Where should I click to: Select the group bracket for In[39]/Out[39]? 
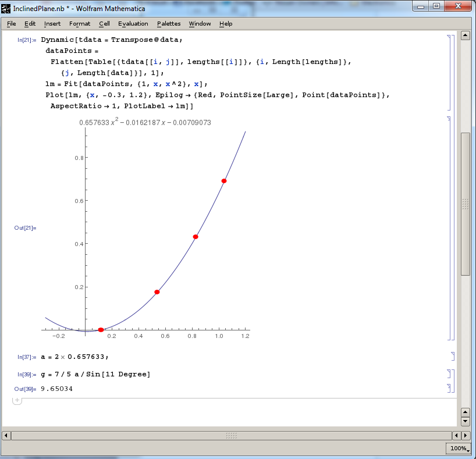click(453, 381)
